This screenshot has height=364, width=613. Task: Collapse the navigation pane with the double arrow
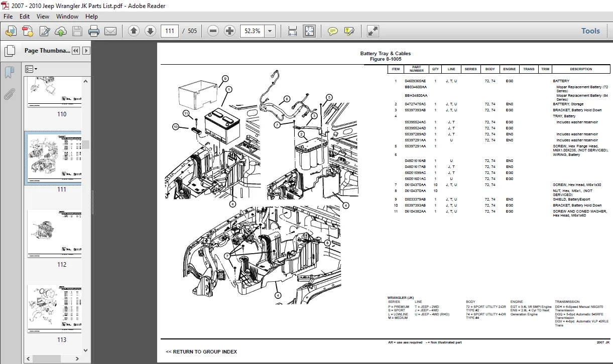(75, 51)
